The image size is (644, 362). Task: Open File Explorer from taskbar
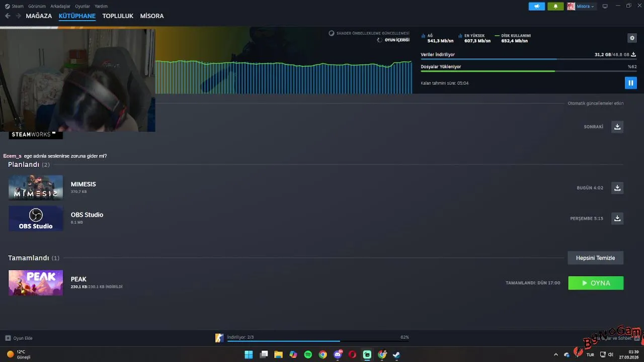click(278, 354)
